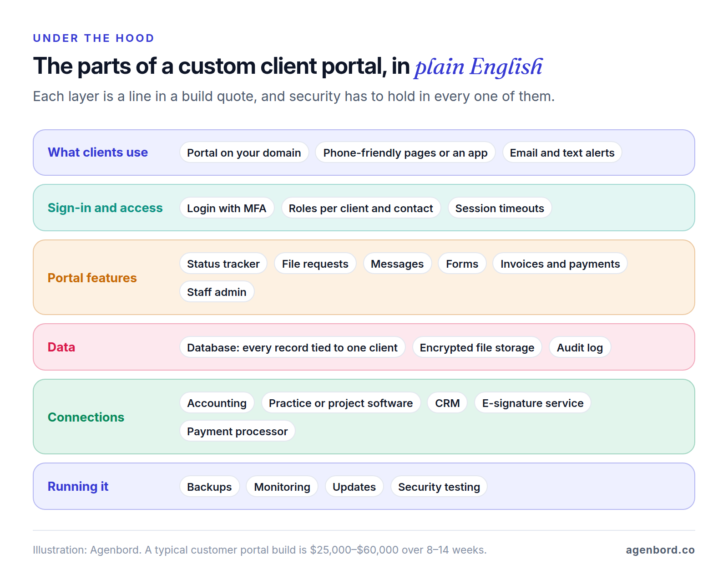
Task: Click the 'Sign-in and access' layer label
Action: tap(105, 208)
